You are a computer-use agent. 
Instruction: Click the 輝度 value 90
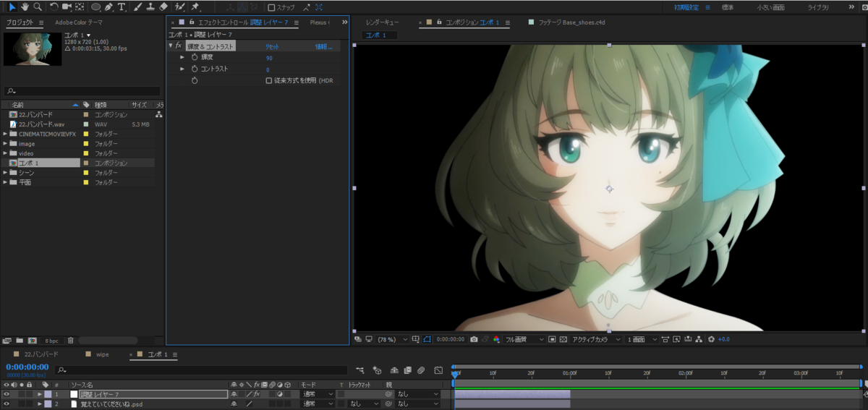tap(269, 58)
